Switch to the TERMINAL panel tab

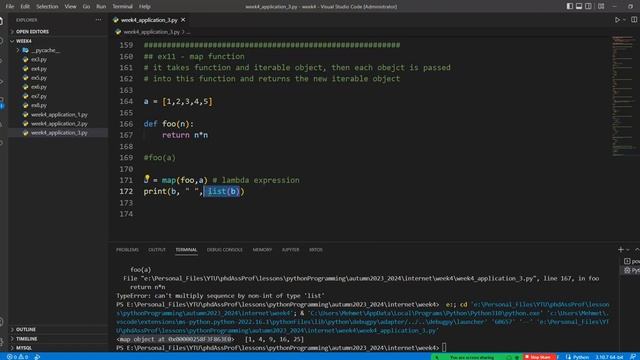(x=187, y=250)
